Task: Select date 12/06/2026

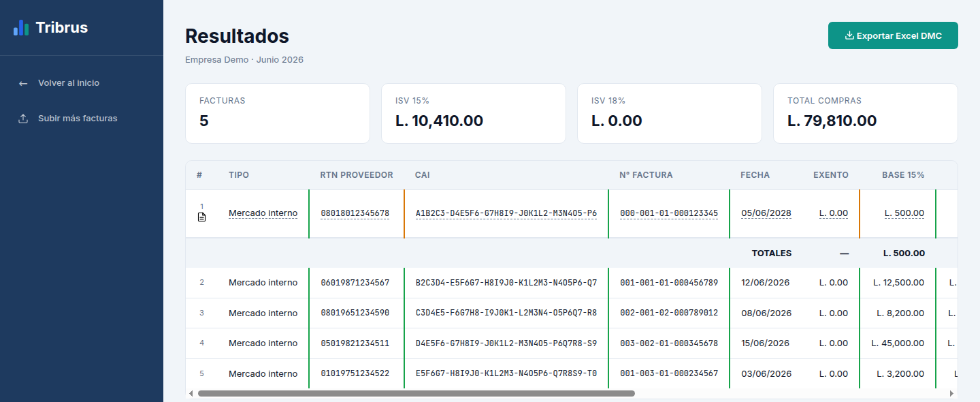Action: pyautogui.click(x=766, y=283)
